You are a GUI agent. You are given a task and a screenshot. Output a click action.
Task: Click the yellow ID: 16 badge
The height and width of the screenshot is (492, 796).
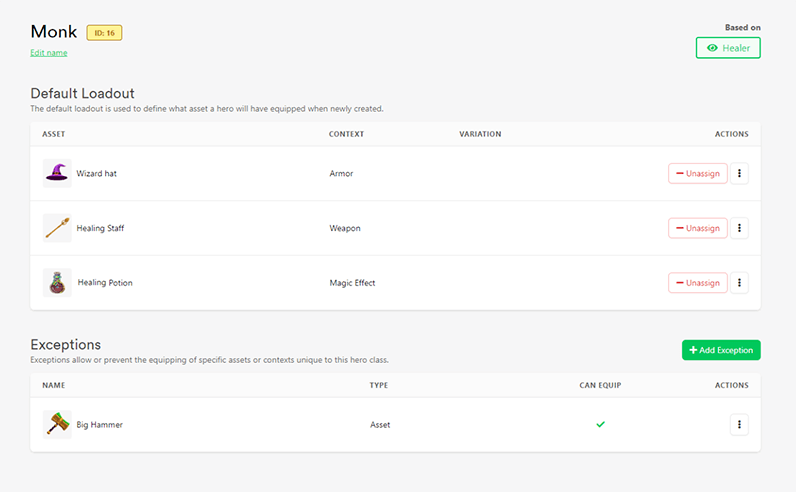coord(104,32)
